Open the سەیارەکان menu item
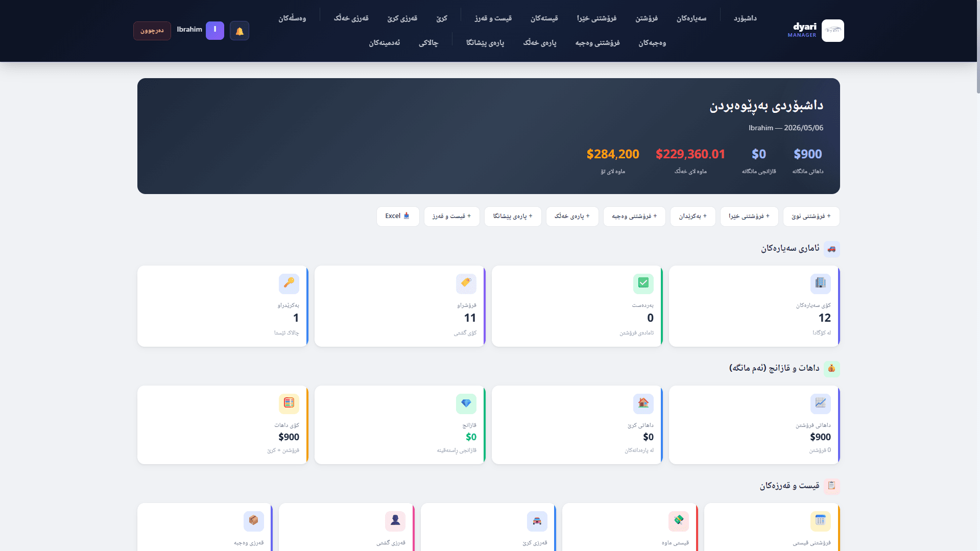Viewport: 980px width, 551px height. tap(691, 18)
